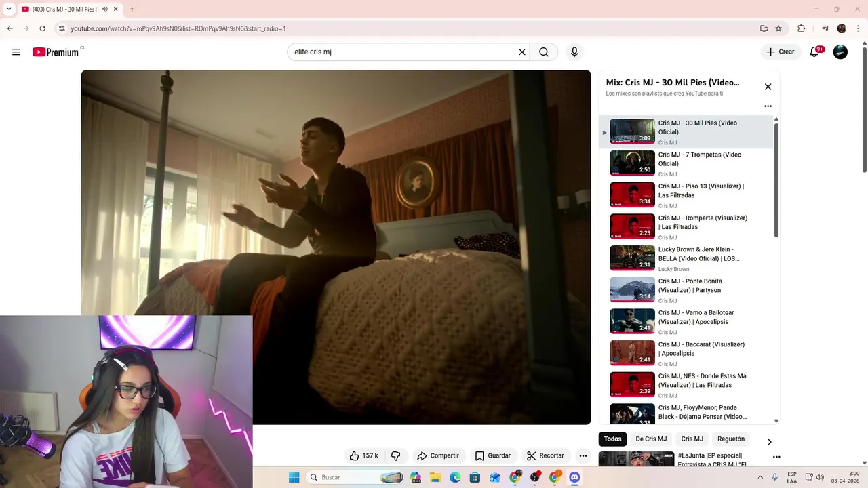Select the Cris MJ filter chip
The height and width of the screenshot is (488, 868).
(x=692, y=439)
